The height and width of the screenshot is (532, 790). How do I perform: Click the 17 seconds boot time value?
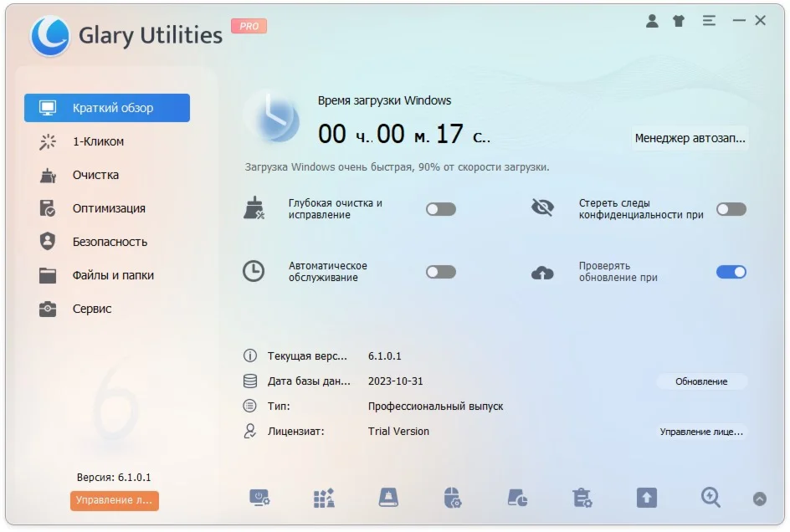[x=449, y=134]
